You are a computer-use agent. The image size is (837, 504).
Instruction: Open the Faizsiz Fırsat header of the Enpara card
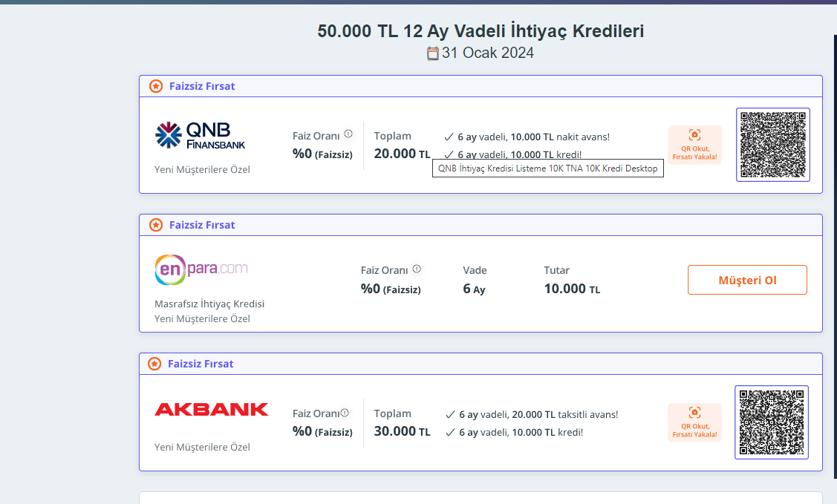click(481, 225)
